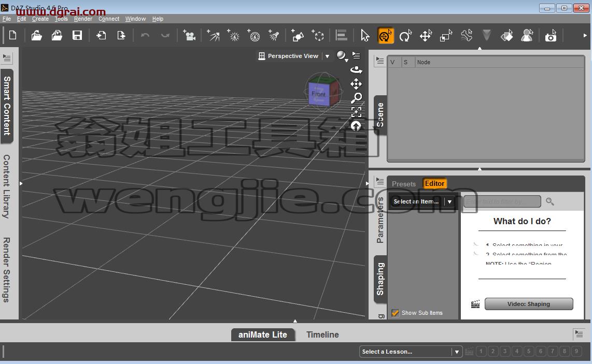Switch to the Editor toggle tab
The height and width of the screenshot is (364, 592).
[434, 183]
